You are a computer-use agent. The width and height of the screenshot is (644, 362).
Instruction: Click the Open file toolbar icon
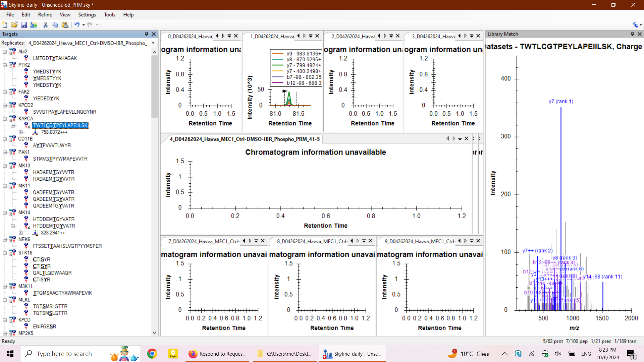click(14, 25)
